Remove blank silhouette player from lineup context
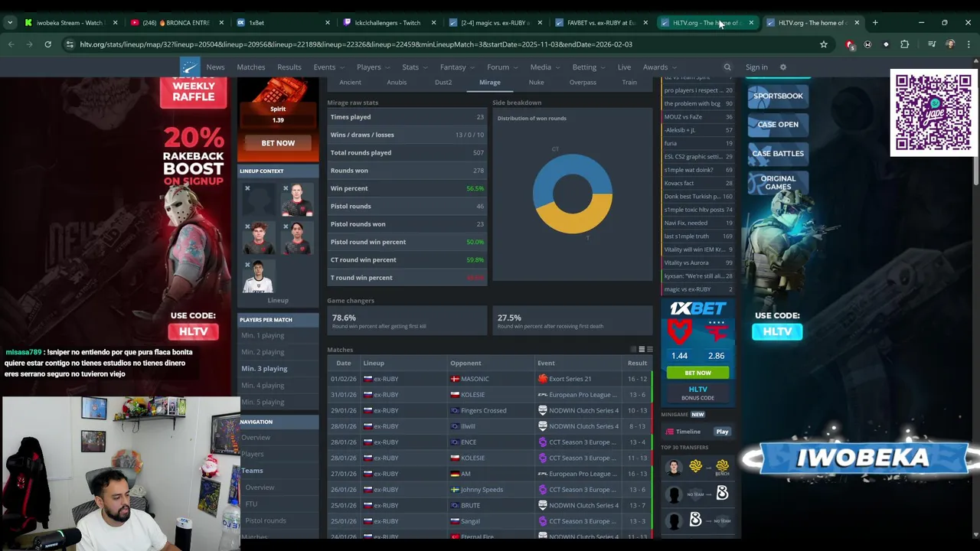 pyautogui.click(x=247, y=188)
